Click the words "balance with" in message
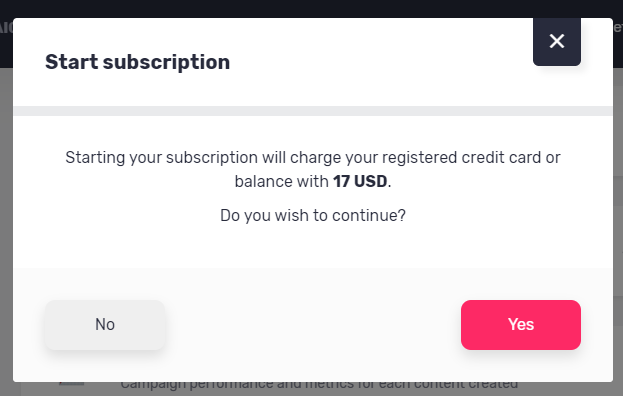This screenshot has width=623, height=396. 281,182
